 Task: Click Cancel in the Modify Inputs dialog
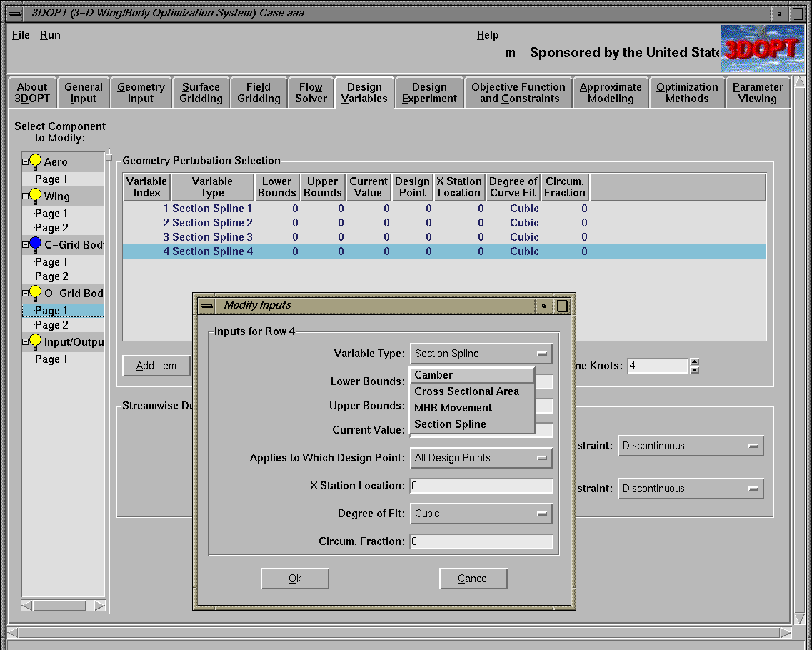coord(473,579)
